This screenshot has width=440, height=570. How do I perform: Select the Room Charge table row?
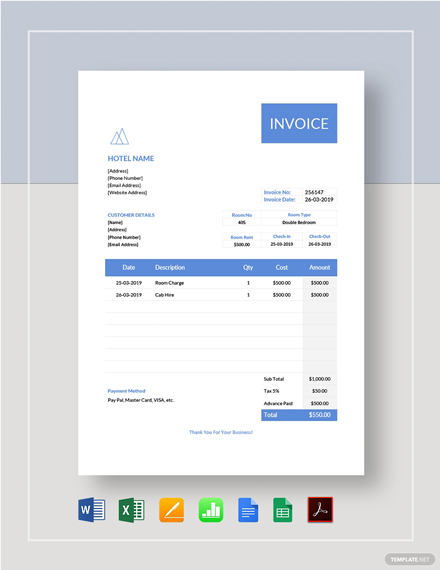click(x=221, y=283)
